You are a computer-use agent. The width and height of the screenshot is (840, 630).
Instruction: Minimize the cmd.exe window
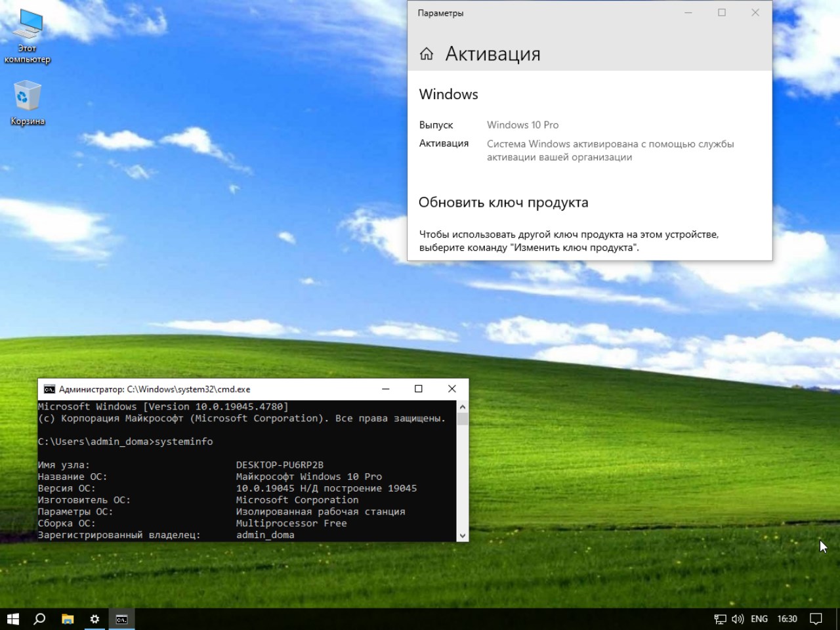(x=386, y=389)
